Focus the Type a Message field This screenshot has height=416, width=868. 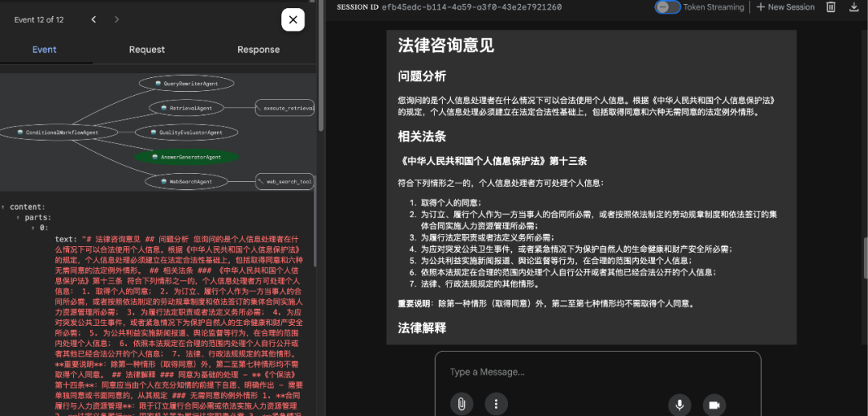598,373
